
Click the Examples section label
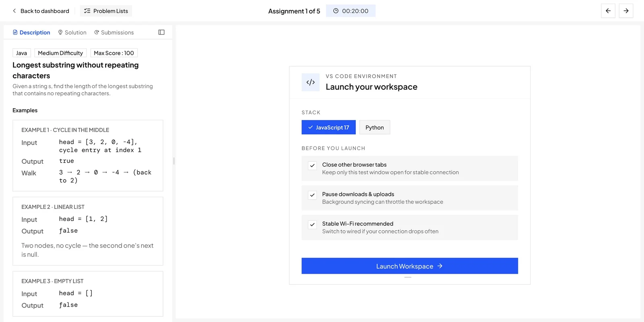coord(25,110)
